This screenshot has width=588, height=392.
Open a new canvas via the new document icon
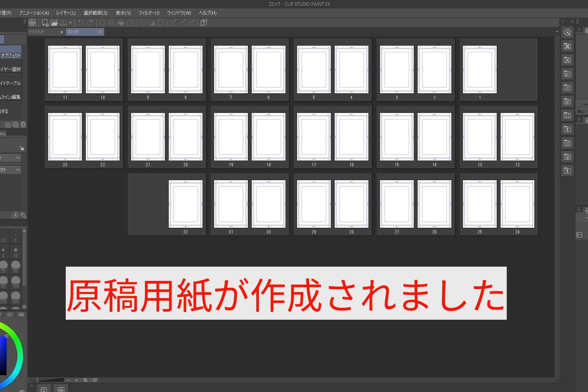(x=46, y=22)
